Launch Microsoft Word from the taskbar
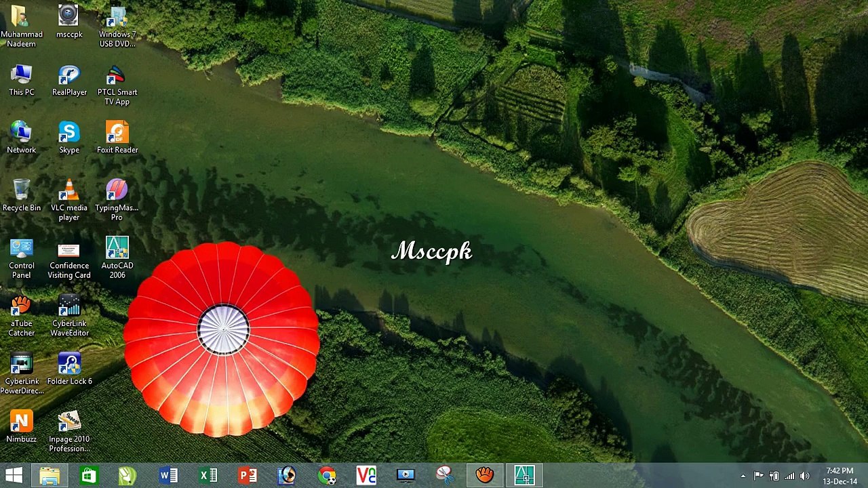The image size is (868, 488). coord(167,475)
